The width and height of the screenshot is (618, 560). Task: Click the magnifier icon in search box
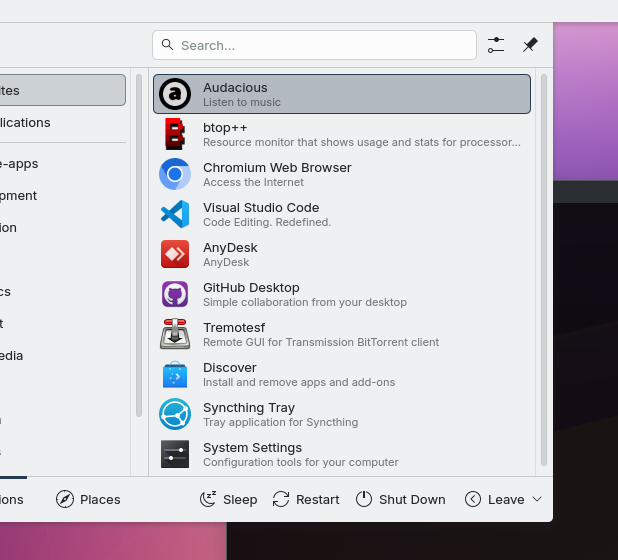[168, 45]
